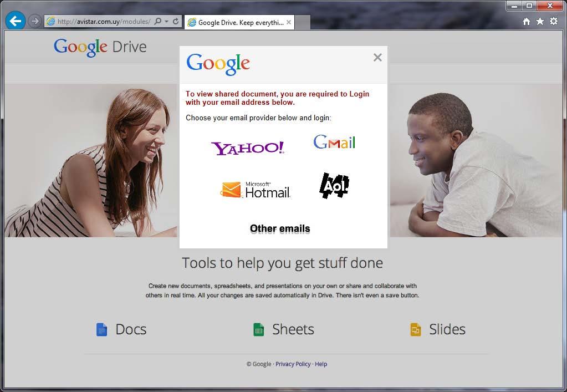This screenshot has height=392, width=567.
Task: Choose Gmail as email provider
Action: click(x=334, y=142)
